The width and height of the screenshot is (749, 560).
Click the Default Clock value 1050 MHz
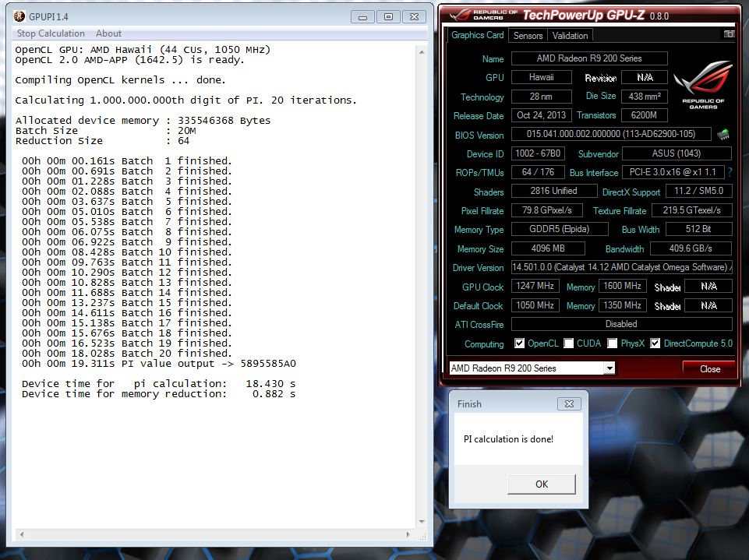(535, 305)
